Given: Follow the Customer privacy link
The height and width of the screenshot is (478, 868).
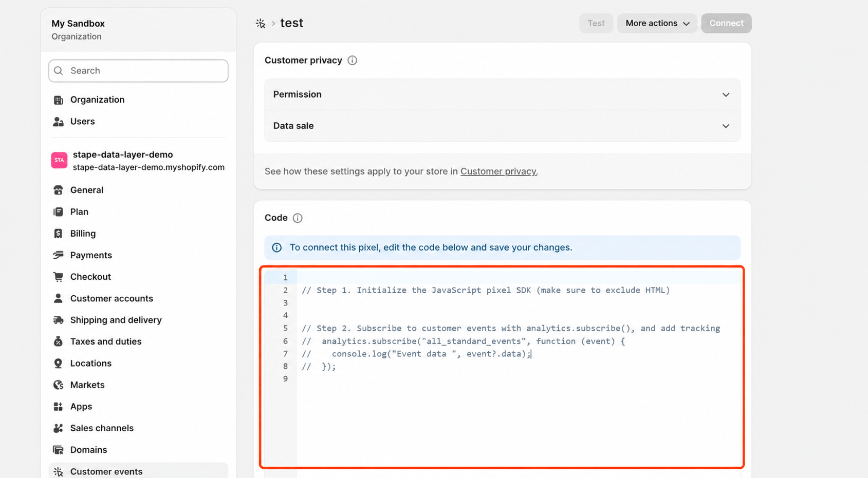Looking at the screenshot, I should 498,171.
